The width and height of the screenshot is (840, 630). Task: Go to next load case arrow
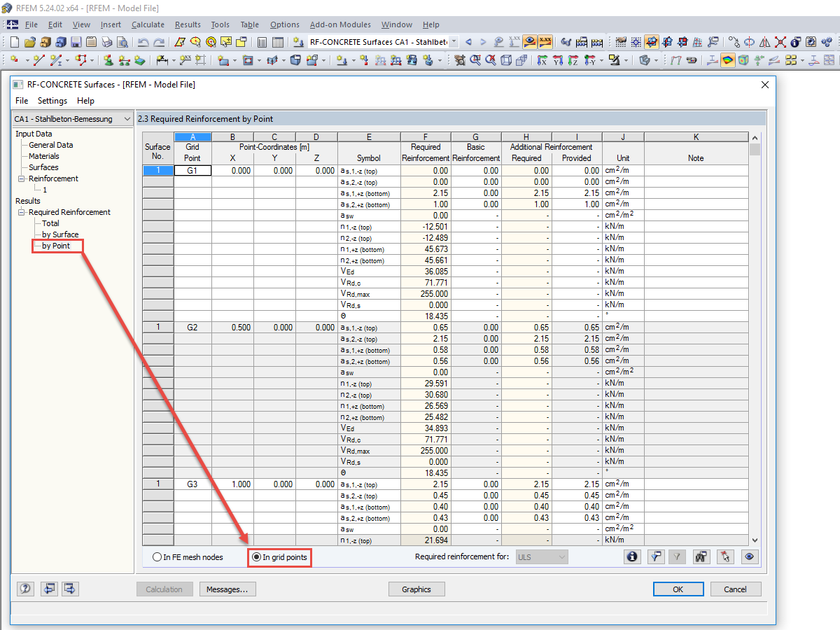pyautogui.click(x=483, y=42)
